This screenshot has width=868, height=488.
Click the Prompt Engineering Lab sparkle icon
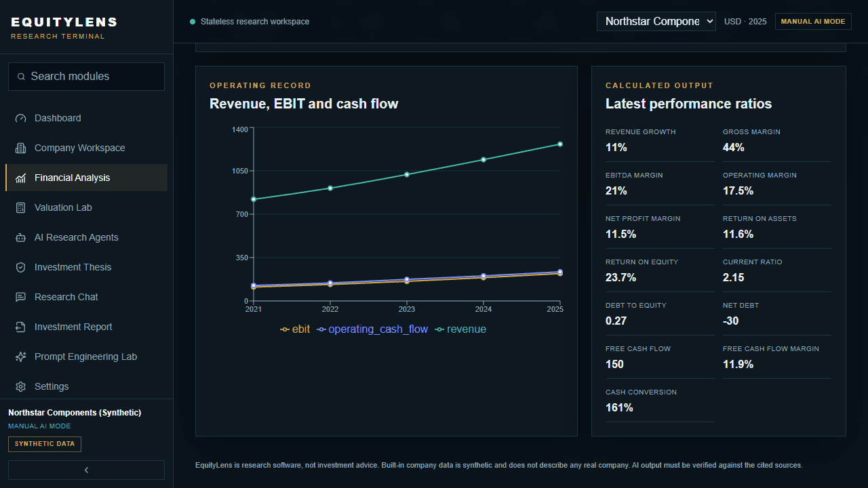(x=20, y=357)
